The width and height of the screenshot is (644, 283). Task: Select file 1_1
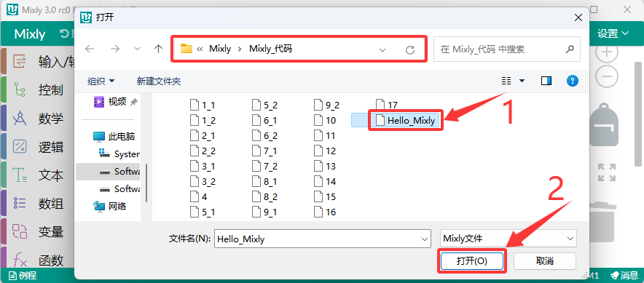click(x=203, y=105)
